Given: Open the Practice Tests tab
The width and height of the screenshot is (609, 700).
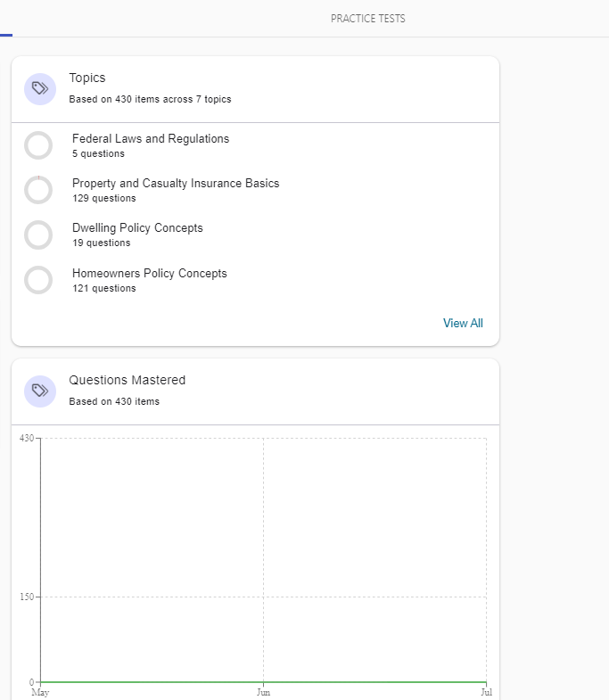Looking at the screenshot, I should tap(367, 19).
